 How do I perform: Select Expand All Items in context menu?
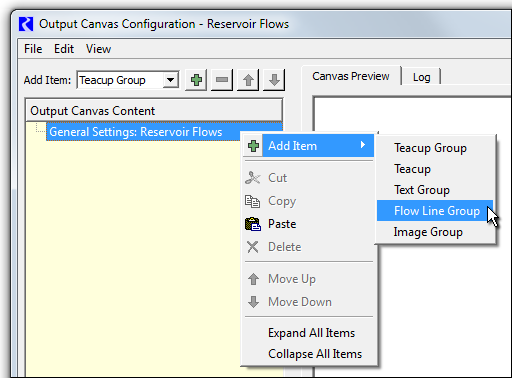(x=309, y=333)
